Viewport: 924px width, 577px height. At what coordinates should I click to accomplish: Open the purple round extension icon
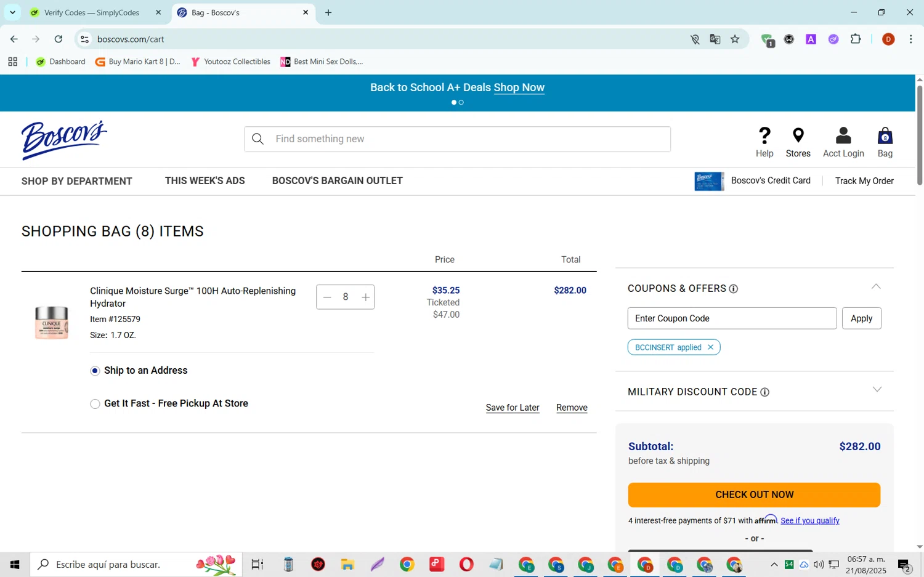click(x=833, y=39)
